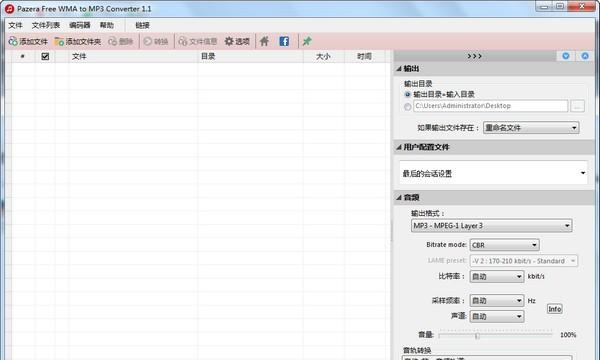Open the 比特率 dropdown
Screen dimensions: 600x360
point(497,276)
